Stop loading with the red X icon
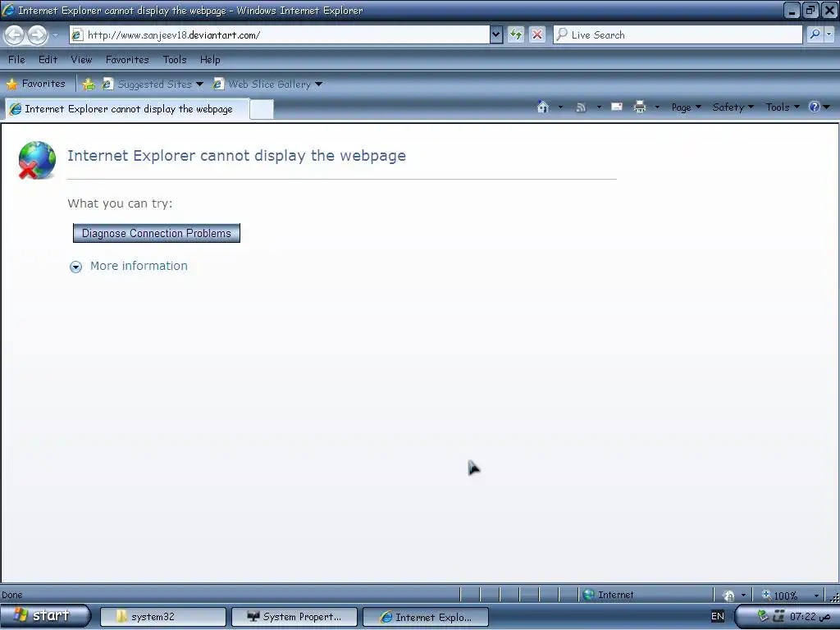Image resolution: width=840 pixels, height=630 pixels. [536, 35]
